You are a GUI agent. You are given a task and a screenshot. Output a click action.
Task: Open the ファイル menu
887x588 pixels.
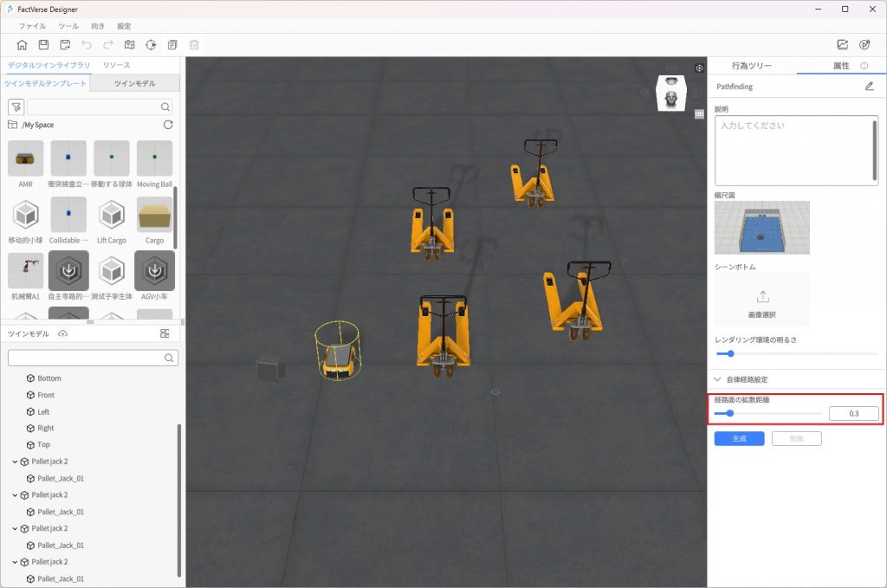pos(32,27)
